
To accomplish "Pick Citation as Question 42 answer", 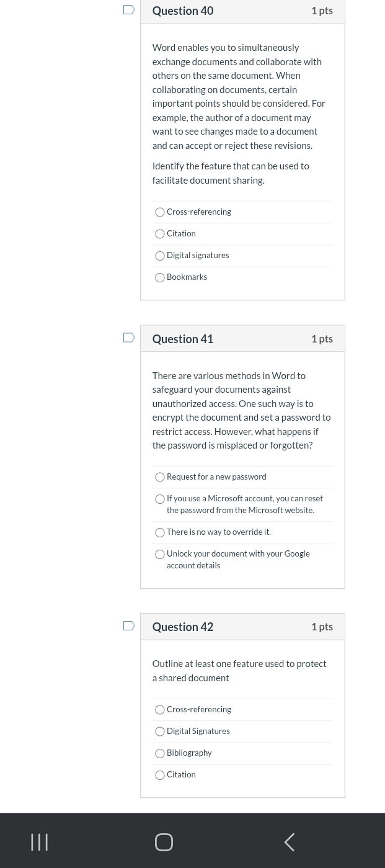I will tap(160, 775).
